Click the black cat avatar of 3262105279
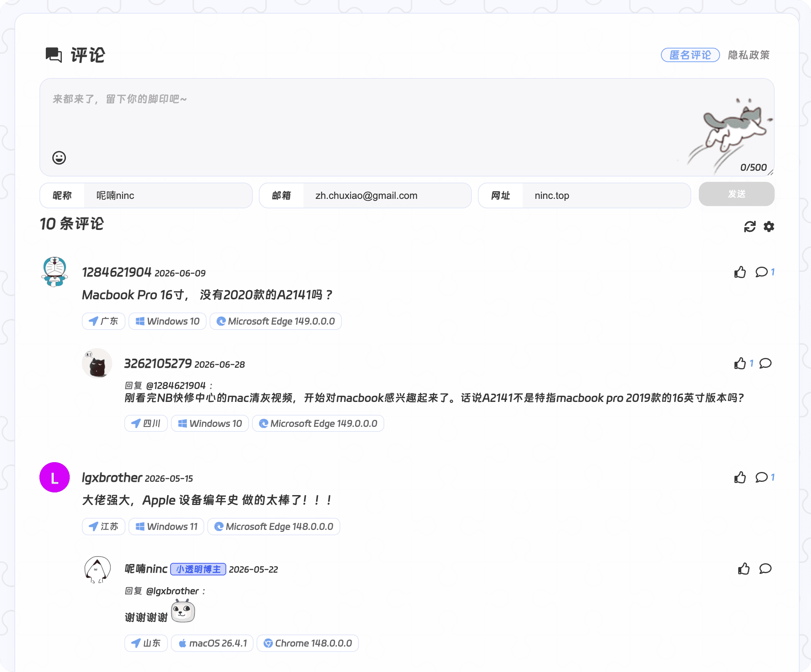The image size is (811, 672). point(97,363)
